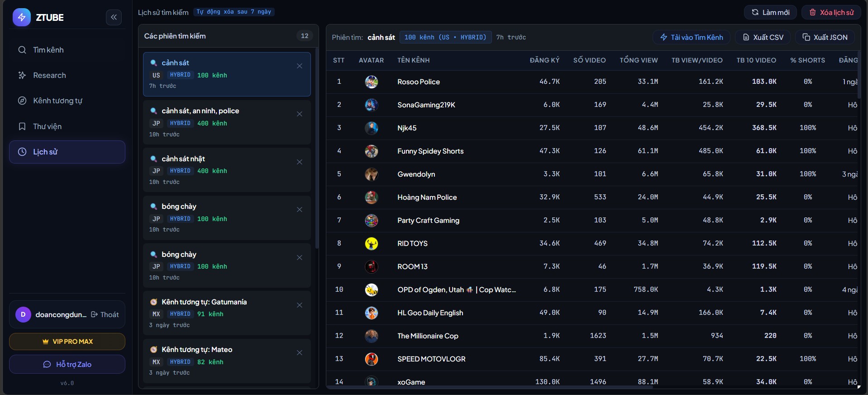
Task: Open Hỗ trợ Zalo support
Action: 67,364
